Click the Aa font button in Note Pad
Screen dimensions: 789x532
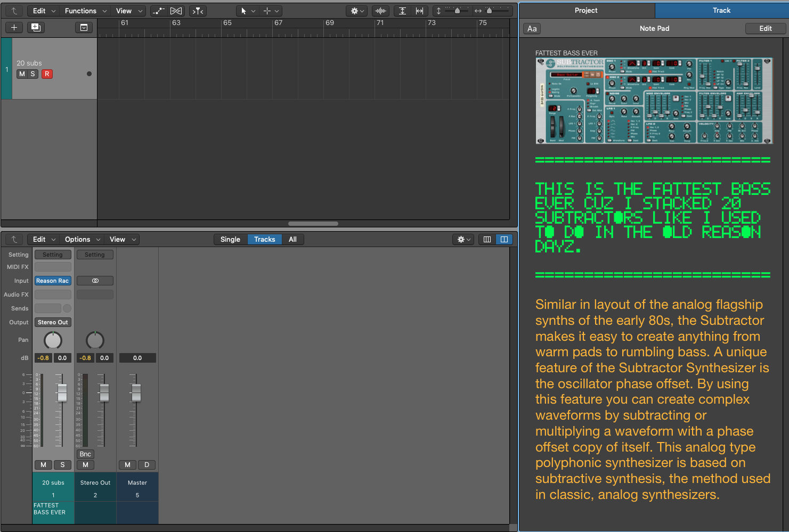pyautogui.click(x=532, y=29)
